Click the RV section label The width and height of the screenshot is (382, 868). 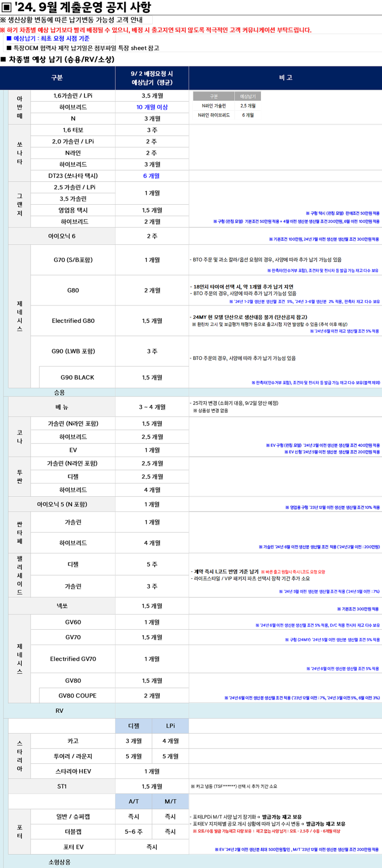59,711
